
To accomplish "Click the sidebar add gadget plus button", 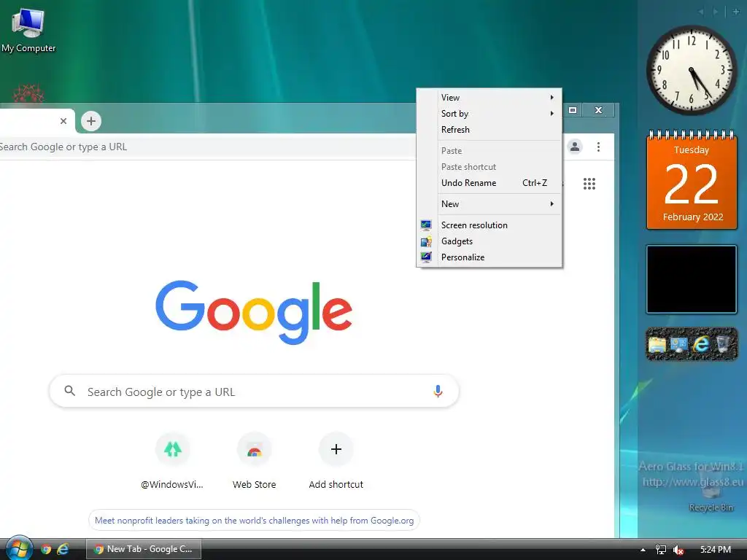I will (735, 12).
